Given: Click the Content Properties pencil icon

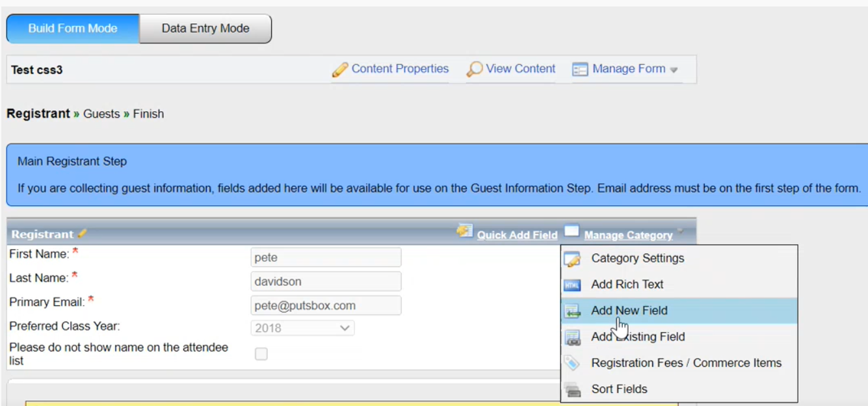Looking at the screenshot, I should (340, 70).
